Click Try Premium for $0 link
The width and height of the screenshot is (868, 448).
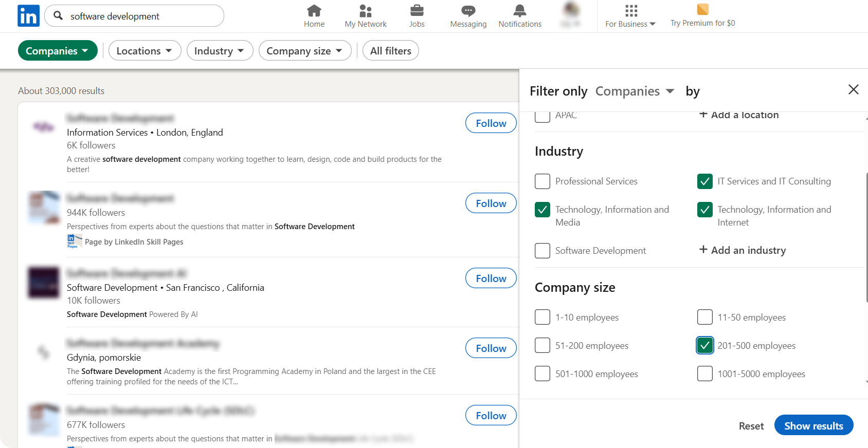point(703,23)
